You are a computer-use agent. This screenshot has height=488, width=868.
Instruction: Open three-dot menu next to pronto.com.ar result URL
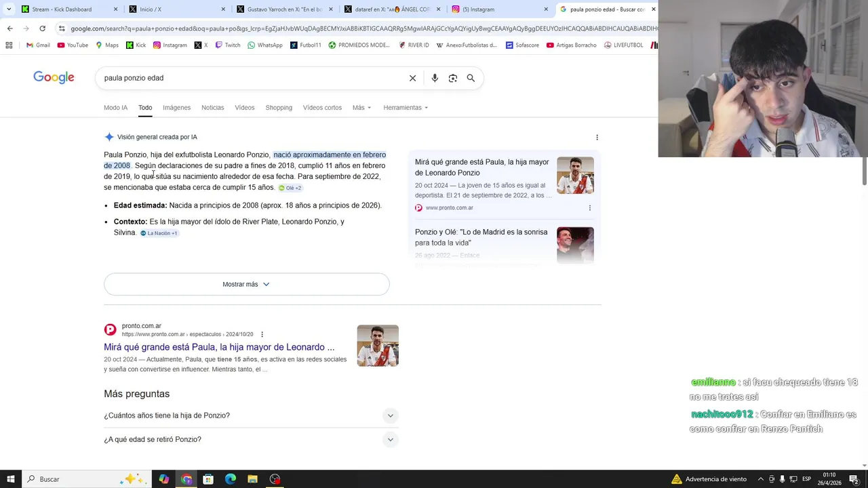(x=262, y=334)
